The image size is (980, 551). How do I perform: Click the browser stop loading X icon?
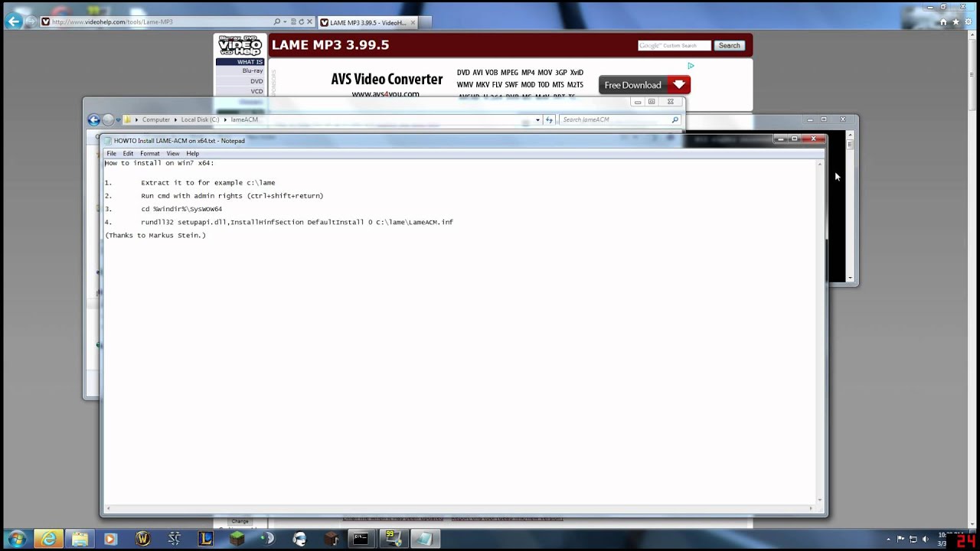[309, 21]
